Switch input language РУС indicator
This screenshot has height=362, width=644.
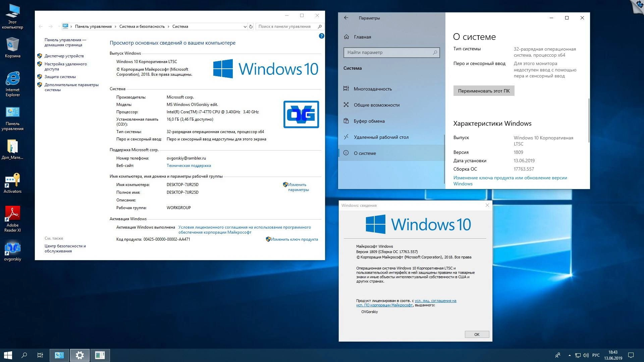(596, 355)
